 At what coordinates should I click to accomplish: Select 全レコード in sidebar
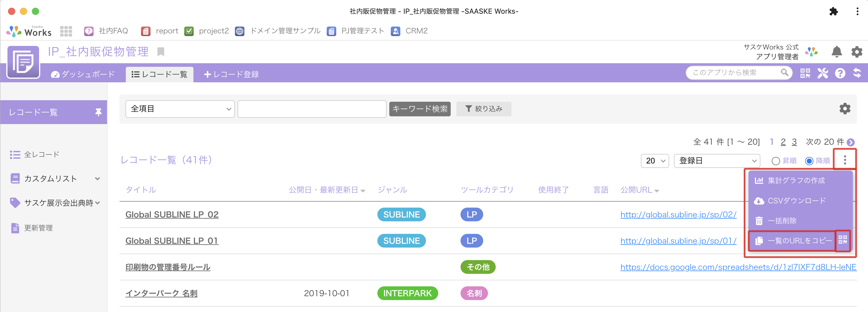point(34,155)
